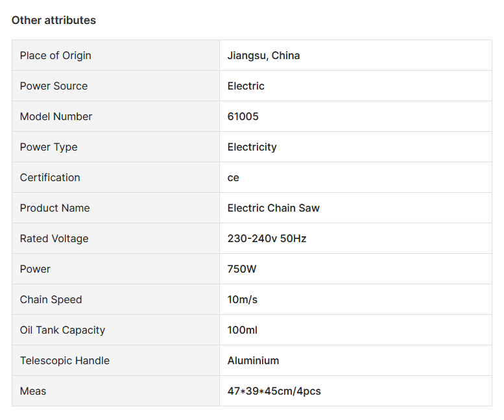Select the 'Product Name' label
This screenshot has height=420, width=504.
pyautogui.click(x=55, y=208)
